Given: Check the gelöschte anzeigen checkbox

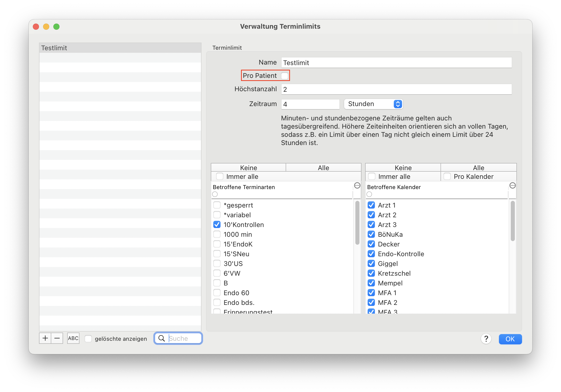Looking at the screenshot, I should 88,338.
